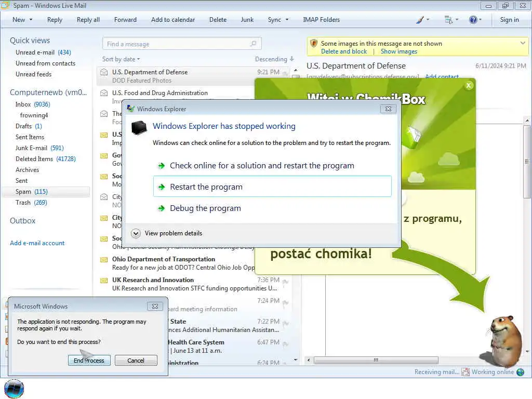
Task: Click message list scroll down arrow
Action: (x=296, y=360)
